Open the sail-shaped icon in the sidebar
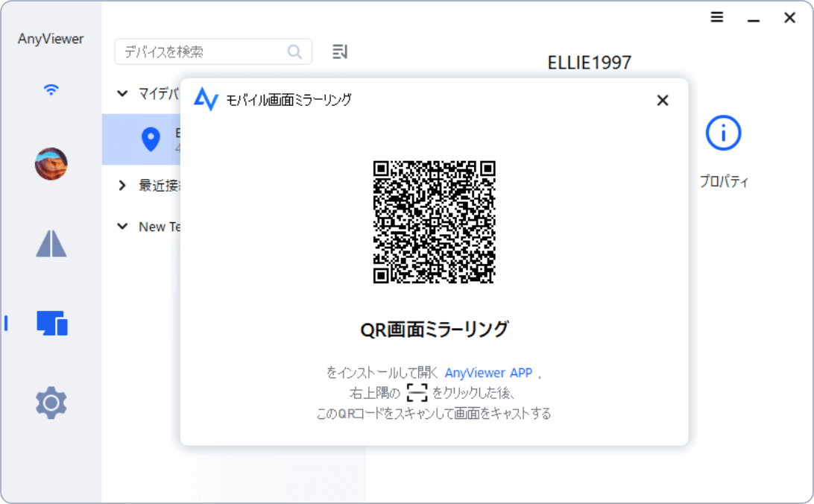This screenshot has width=814, height=504. [51, 244]
